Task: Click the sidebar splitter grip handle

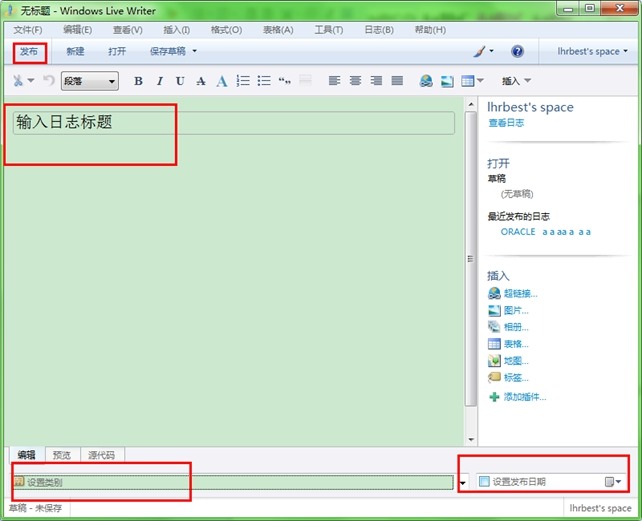Action: tap(470, 258)
